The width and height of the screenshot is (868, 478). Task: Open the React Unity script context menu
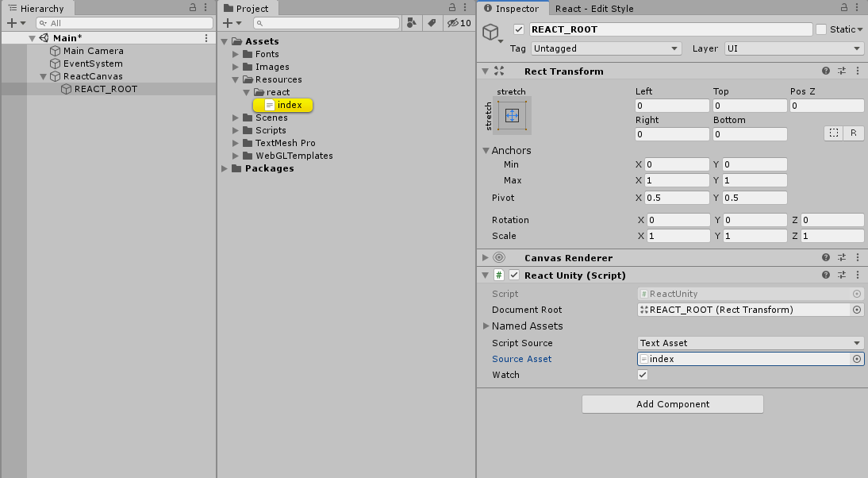click(857, 275)
